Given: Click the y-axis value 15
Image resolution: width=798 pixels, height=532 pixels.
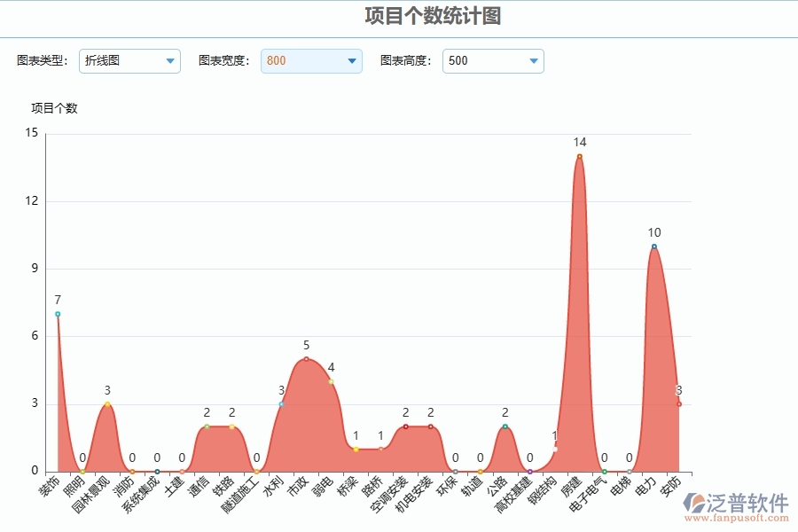Looking at the screenshot, I should (34, 131).
